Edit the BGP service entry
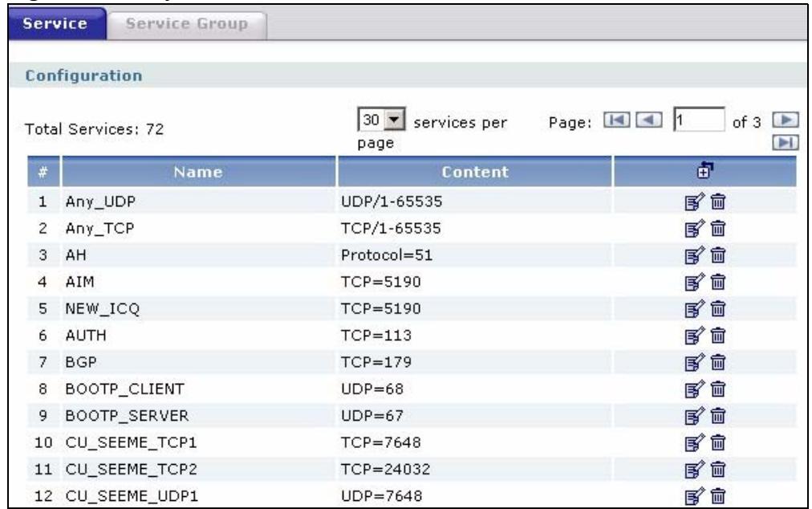Image resolution: width=812 pixels, height=509 pixels. point(694,362)
